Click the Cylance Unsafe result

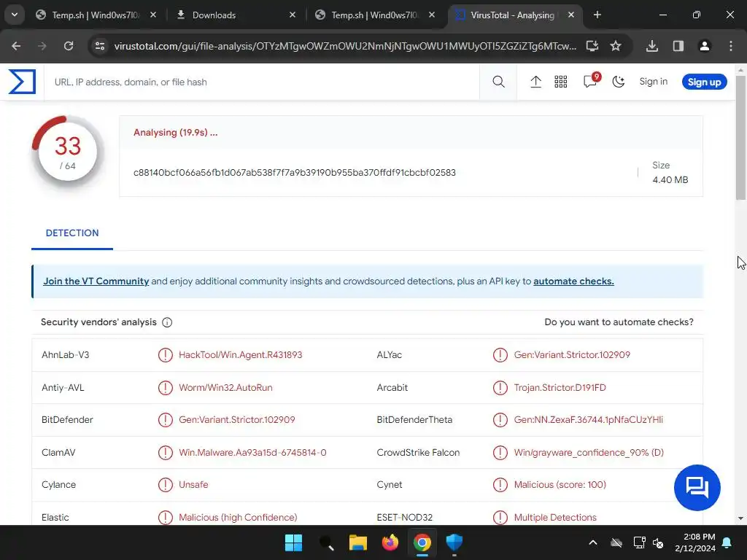coord(193,485)
